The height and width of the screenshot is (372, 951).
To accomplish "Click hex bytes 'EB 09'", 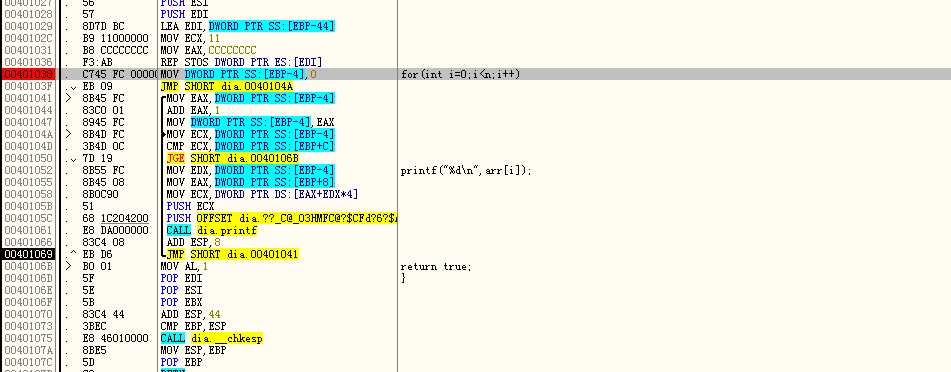I will click(97, 86).
